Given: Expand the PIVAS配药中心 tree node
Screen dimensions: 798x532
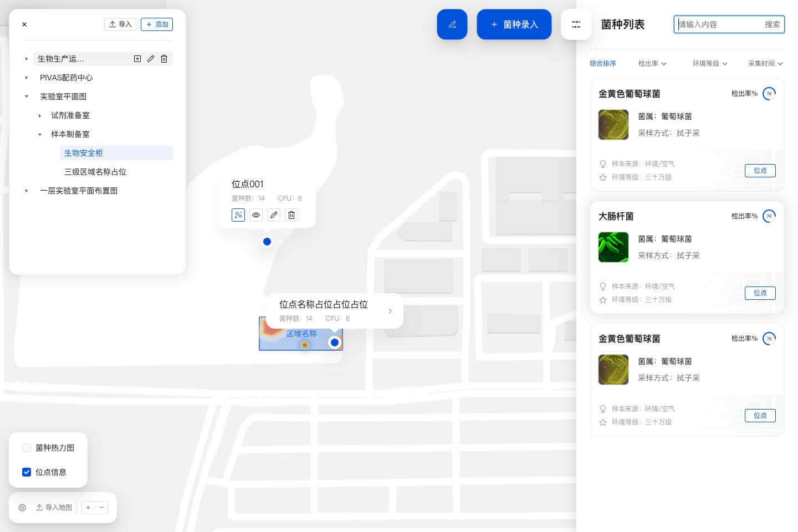Looking at the screenshot, I should (x=27, y=78).
